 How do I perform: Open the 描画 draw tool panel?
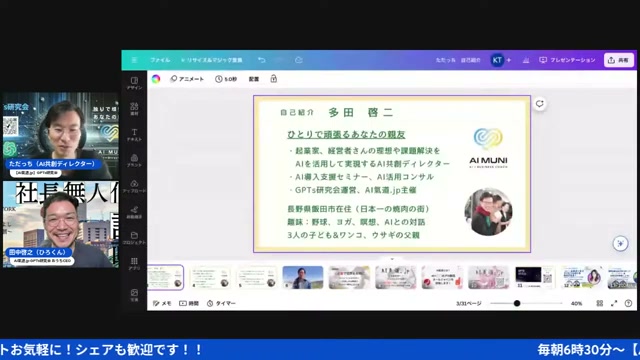134,212
